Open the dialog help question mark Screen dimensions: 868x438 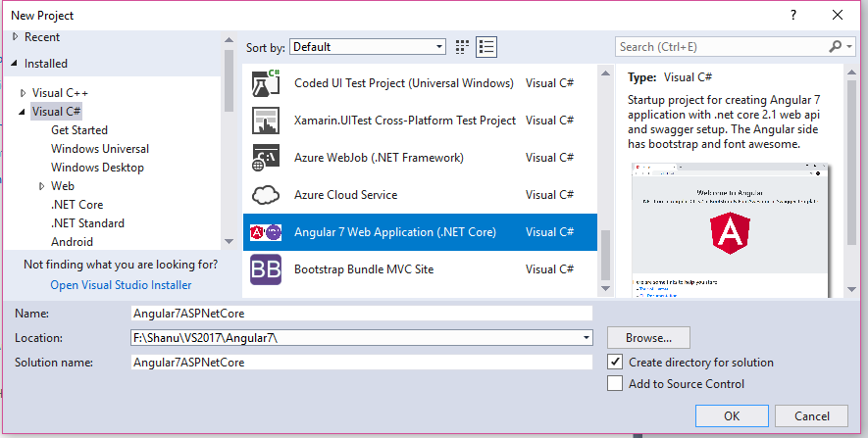coord(793,15)
